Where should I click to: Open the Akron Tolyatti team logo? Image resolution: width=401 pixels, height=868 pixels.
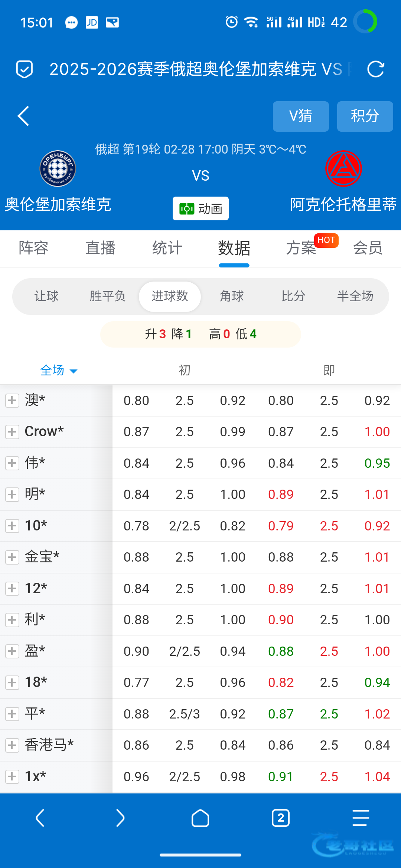coord(343,169)
